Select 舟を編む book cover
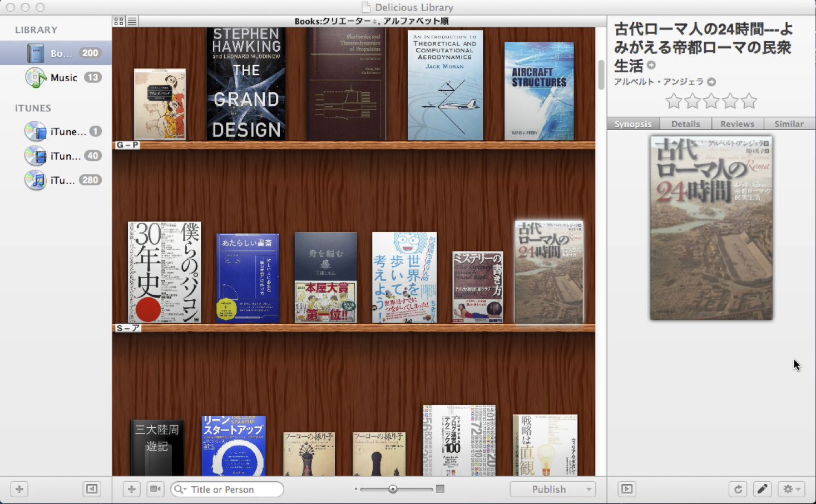Viewport: 816px width, 504px height. coord(325,277)
